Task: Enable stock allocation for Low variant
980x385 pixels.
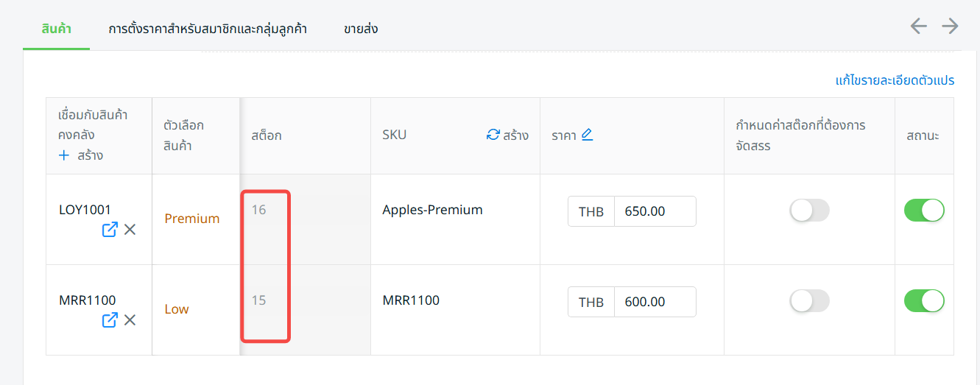Action: pyautogui.click(x=809, y=300)
